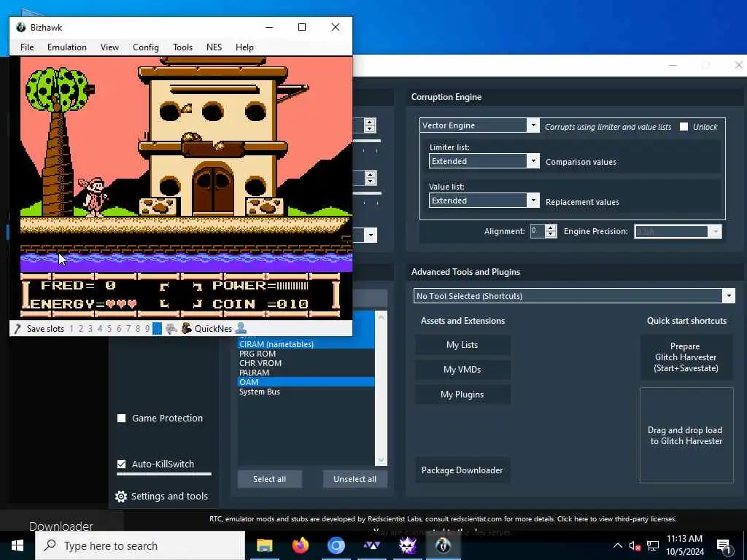Open the NES menu in Bizhawk
Viewport: 747px width, 560px height.
tap(214, 47)
